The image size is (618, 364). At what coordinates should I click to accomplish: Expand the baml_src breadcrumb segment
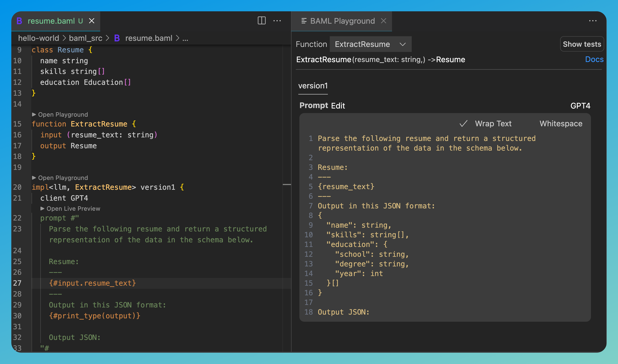pyautogui.click(x=85, y=38)
